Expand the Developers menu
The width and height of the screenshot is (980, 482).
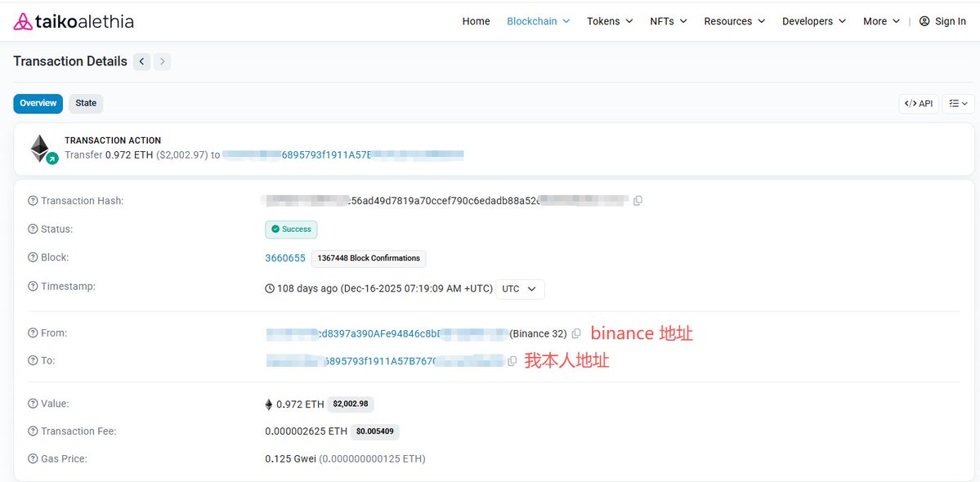814,21
